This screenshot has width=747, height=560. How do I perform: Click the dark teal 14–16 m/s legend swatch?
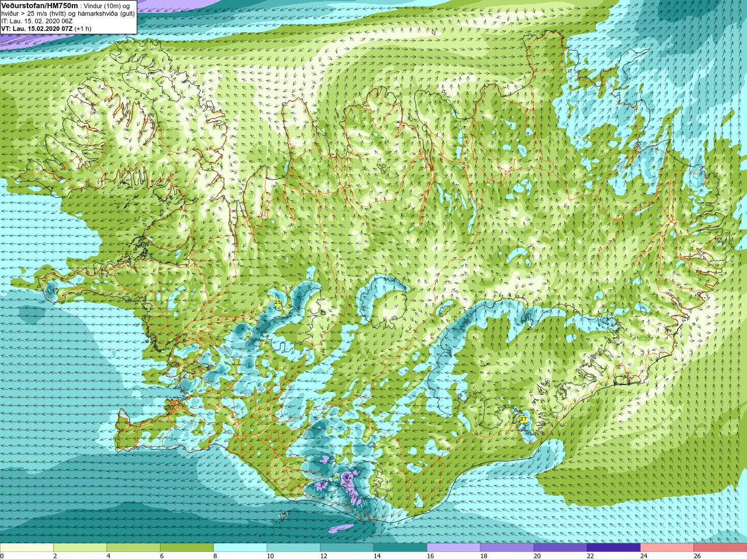click(400, 548)
